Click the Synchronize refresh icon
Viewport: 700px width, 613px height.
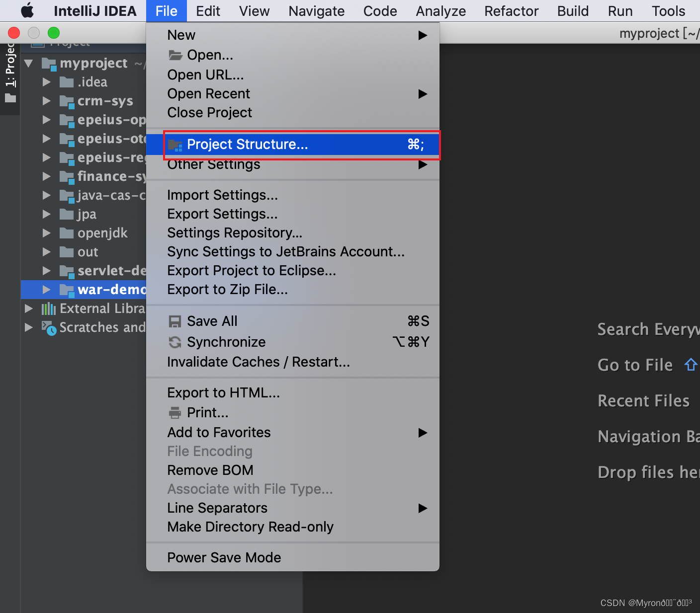[175, 342]
